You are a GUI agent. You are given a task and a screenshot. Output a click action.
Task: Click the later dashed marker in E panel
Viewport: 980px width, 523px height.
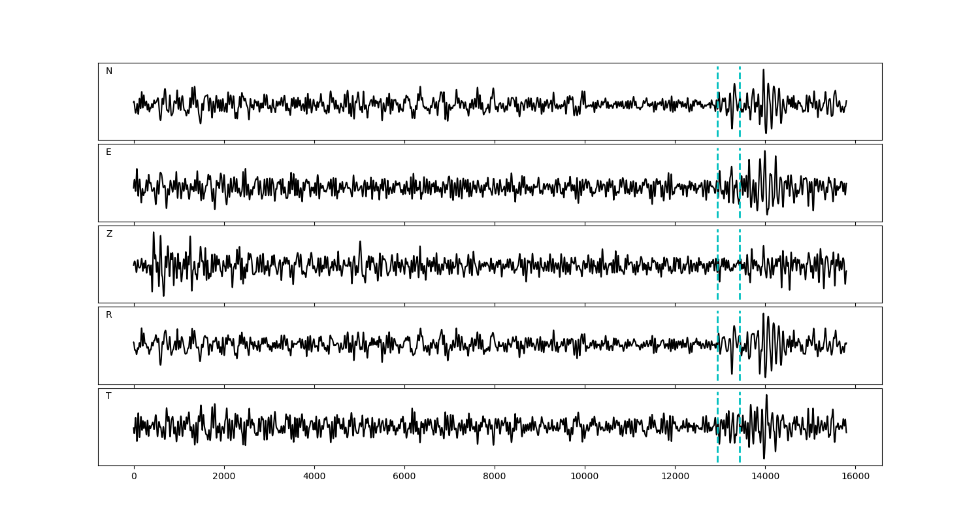740,163
